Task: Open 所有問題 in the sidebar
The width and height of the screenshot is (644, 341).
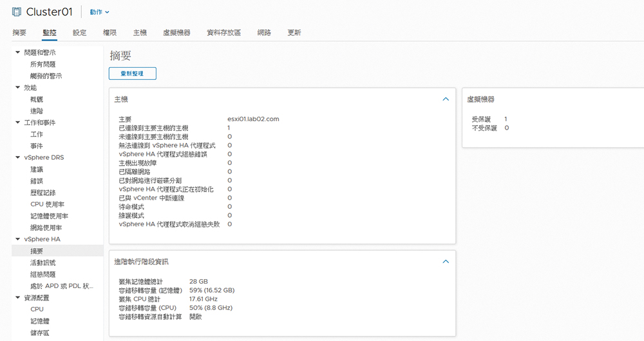Action: click(43, 64)
